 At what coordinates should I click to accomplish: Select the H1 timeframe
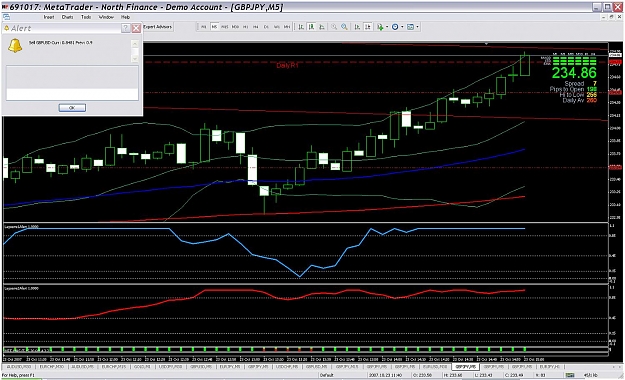point(246,27)
